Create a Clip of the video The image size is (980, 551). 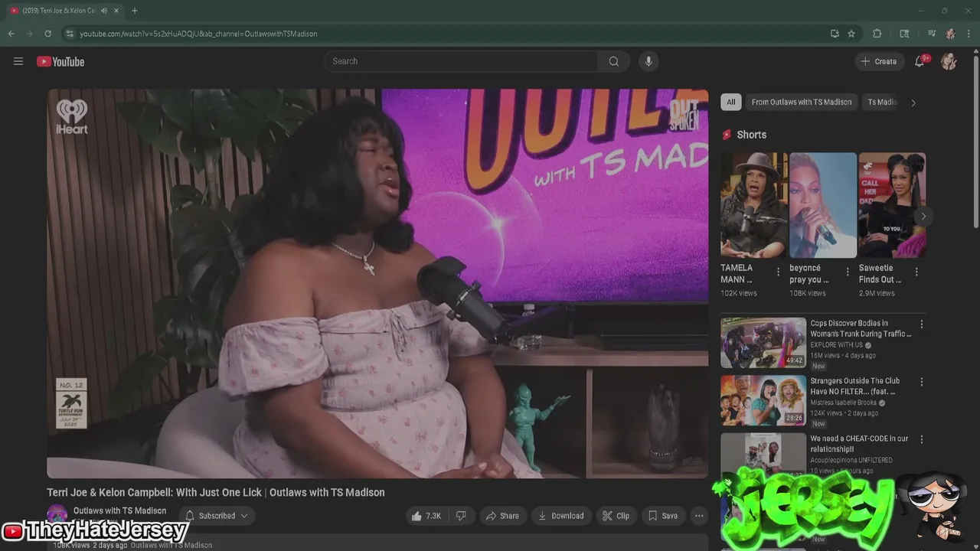point(616,516)
